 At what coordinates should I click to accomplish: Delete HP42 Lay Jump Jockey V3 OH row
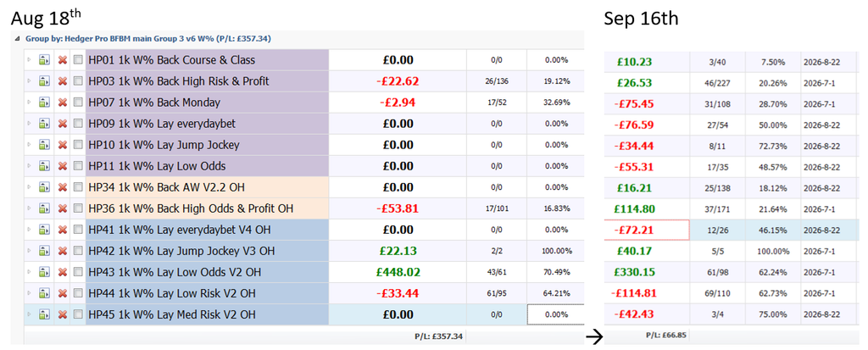63,252
